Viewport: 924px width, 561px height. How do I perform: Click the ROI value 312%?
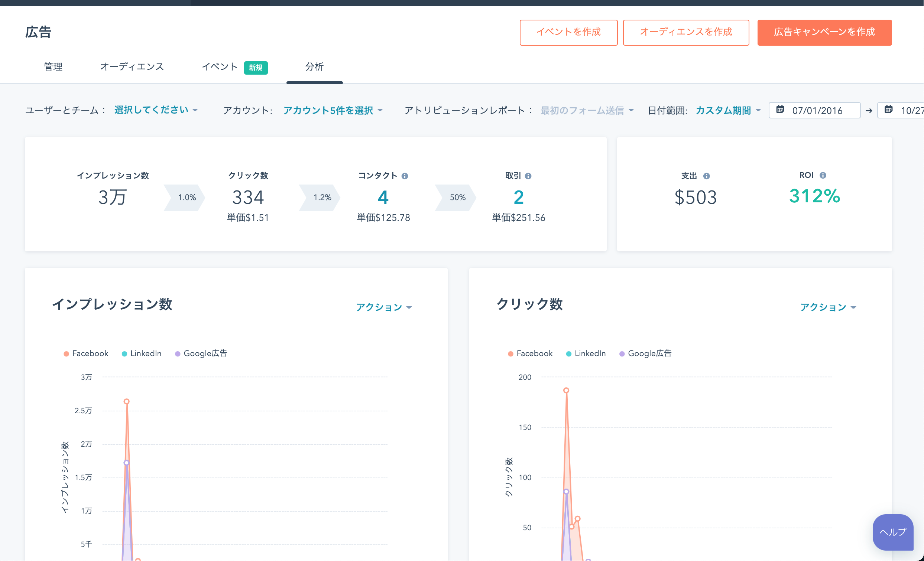[814, 196]
